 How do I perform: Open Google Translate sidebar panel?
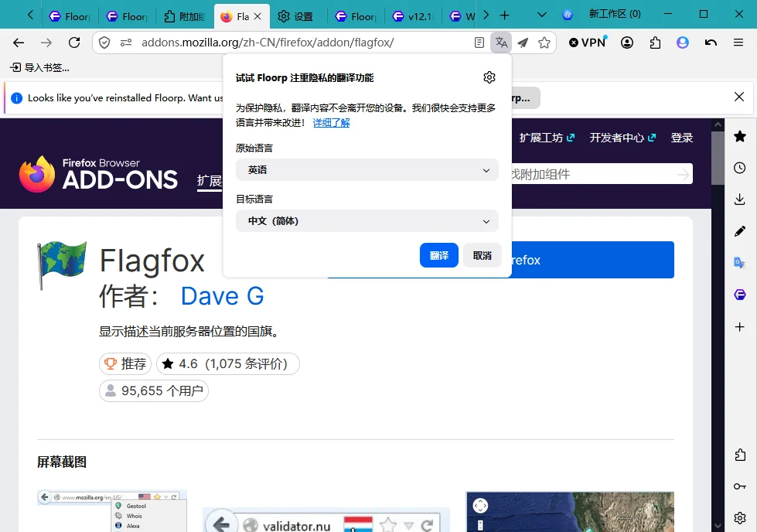coord(740,263)
